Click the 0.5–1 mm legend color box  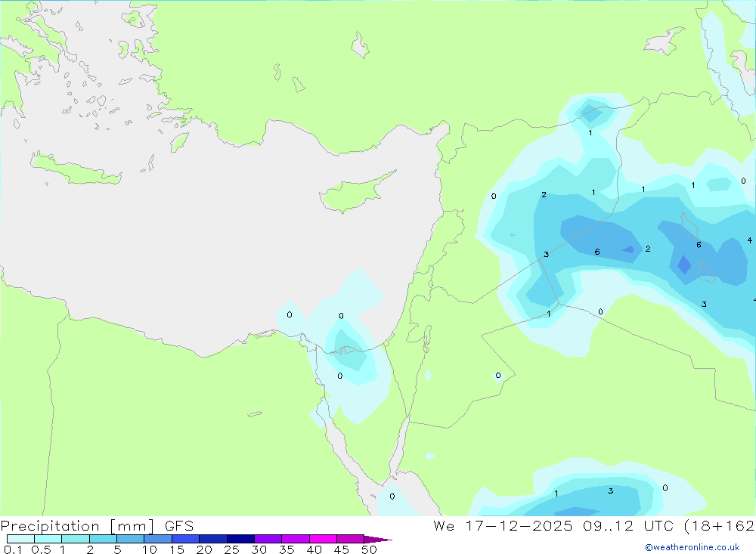tap(48, 539)
